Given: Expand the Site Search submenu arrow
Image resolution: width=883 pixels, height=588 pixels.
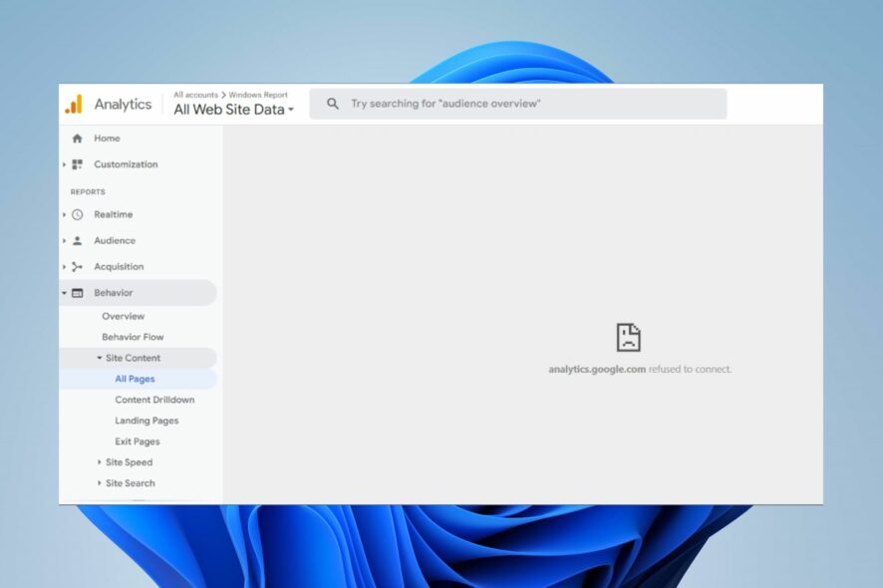Looking at the screenshot, I should pyautogui.click(x=99, y=483).
